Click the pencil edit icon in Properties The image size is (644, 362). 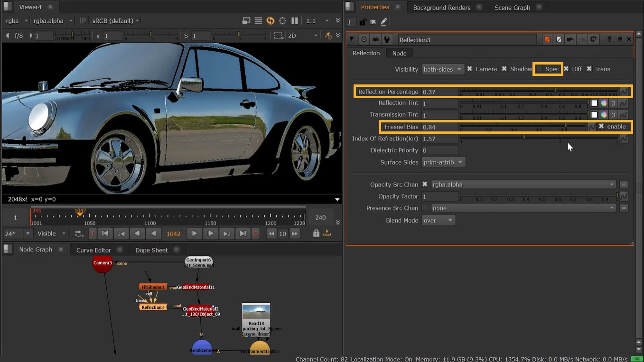click(x=383, y=22)
